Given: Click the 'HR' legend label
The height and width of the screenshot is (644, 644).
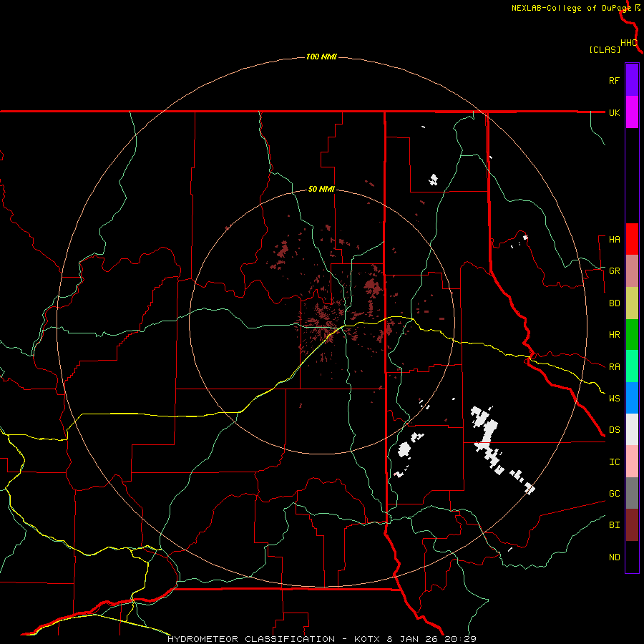Looking at the screenshot, I should 614,335.
